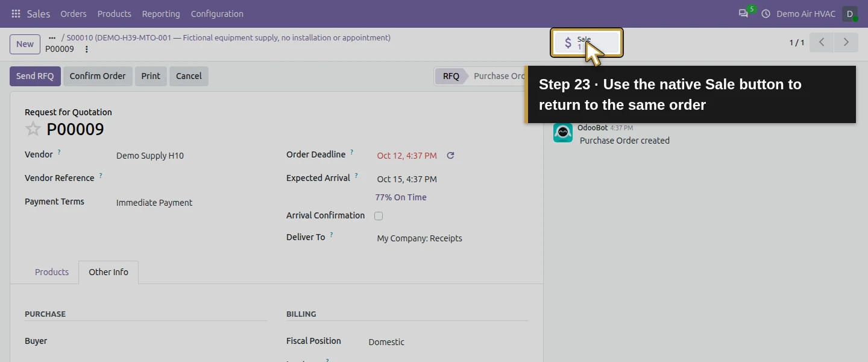868x362 pixels.
Task: Click the Sale smart button
Action: coord(587,43)
